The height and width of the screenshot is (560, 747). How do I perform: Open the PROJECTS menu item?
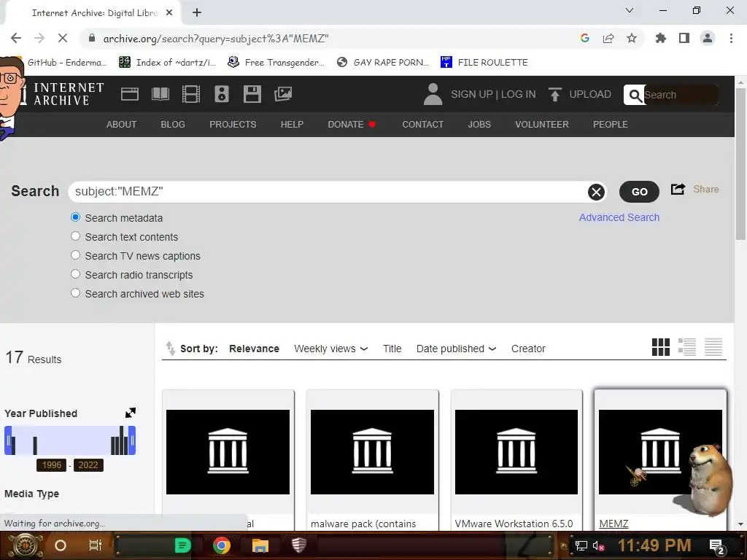233,124
